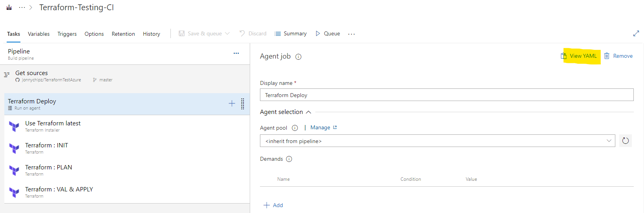Click the Display name input field
The width and height of the screenshot is (644, 213).
[x=446, y=95]
